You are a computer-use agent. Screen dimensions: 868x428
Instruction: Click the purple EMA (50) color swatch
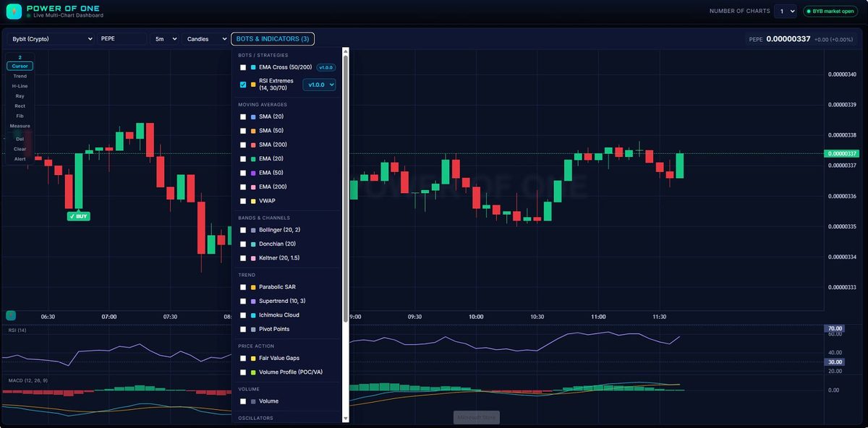coord(253,173)
